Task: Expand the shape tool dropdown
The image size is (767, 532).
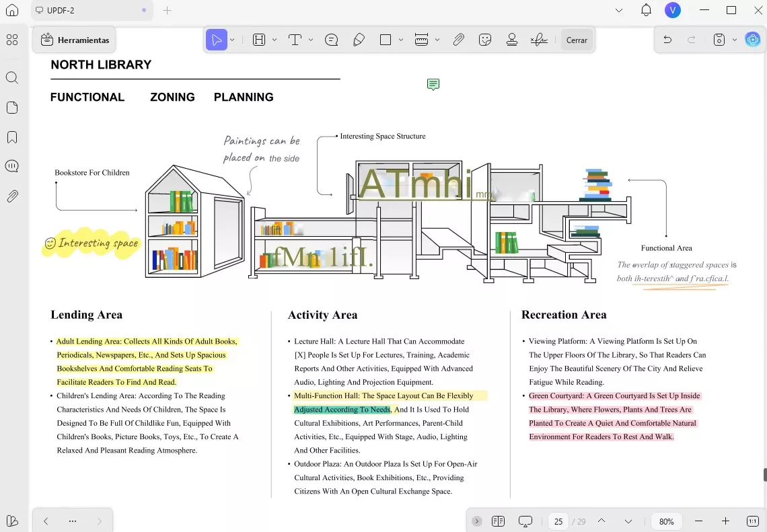Action: 400,40
